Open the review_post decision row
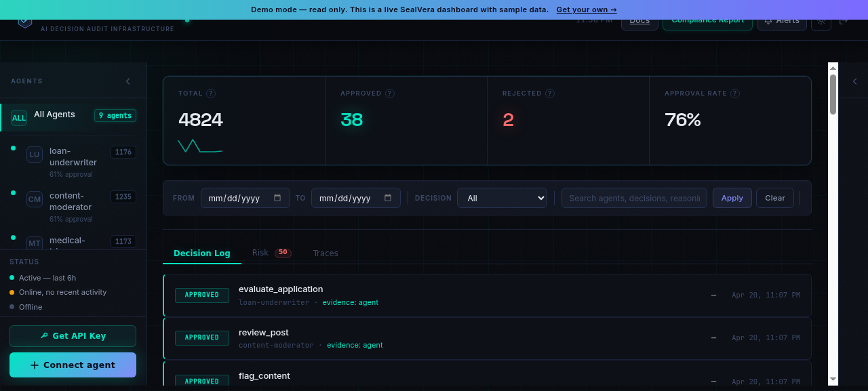 pyautogui.click(x=487, y=338)
